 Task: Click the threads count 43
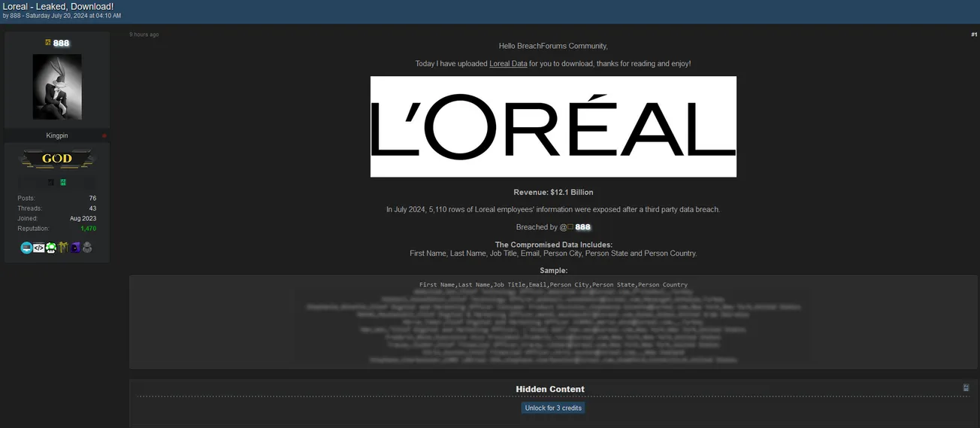[x=92, y=208]
